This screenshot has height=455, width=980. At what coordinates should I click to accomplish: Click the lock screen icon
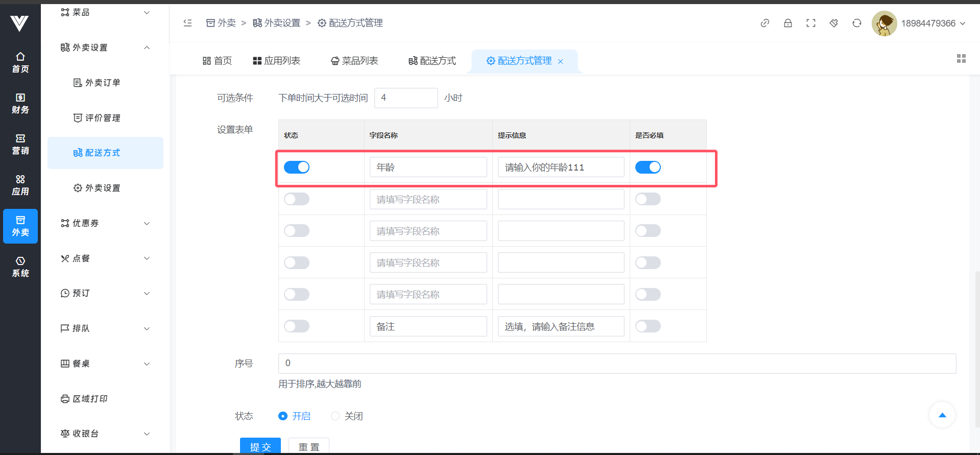(x=787, y=23)
